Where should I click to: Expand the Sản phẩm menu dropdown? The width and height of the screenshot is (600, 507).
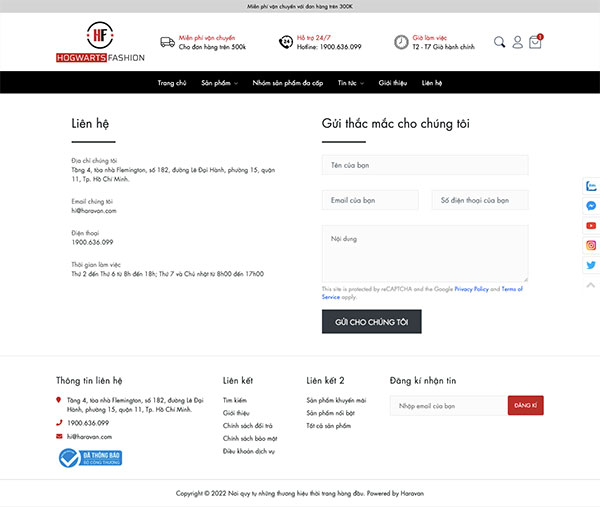point(219,83)
